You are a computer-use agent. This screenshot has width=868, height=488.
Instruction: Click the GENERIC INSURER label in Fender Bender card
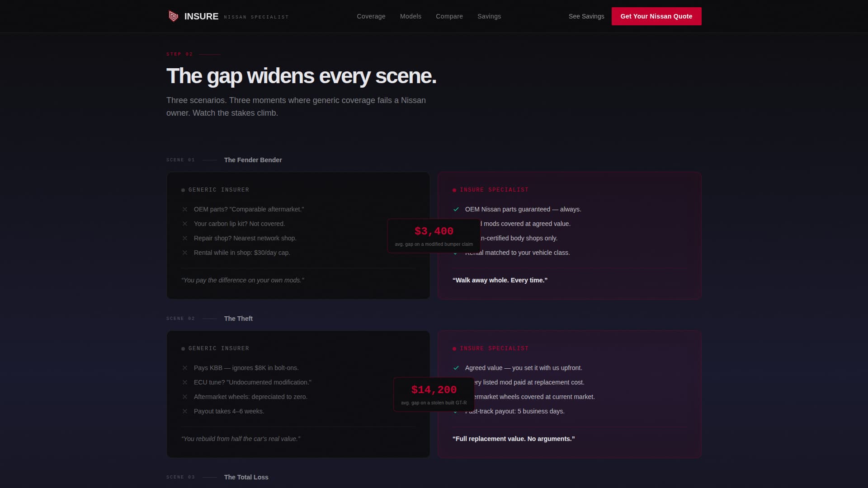coord(219,190)
